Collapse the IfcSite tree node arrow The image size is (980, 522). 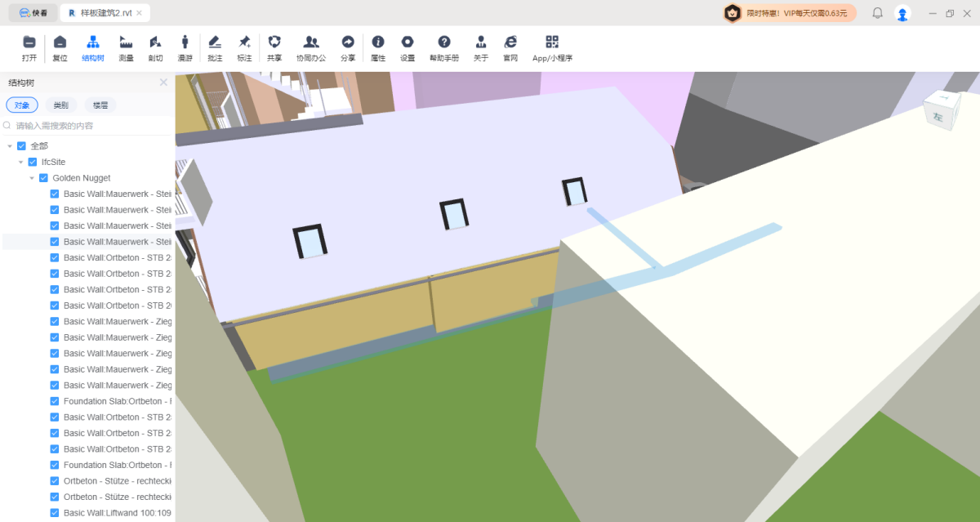tap(21, 162)
